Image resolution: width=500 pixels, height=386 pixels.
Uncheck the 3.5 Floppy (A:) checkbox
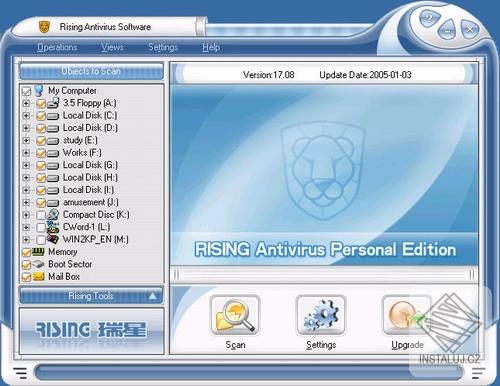[x=41, y=104]
